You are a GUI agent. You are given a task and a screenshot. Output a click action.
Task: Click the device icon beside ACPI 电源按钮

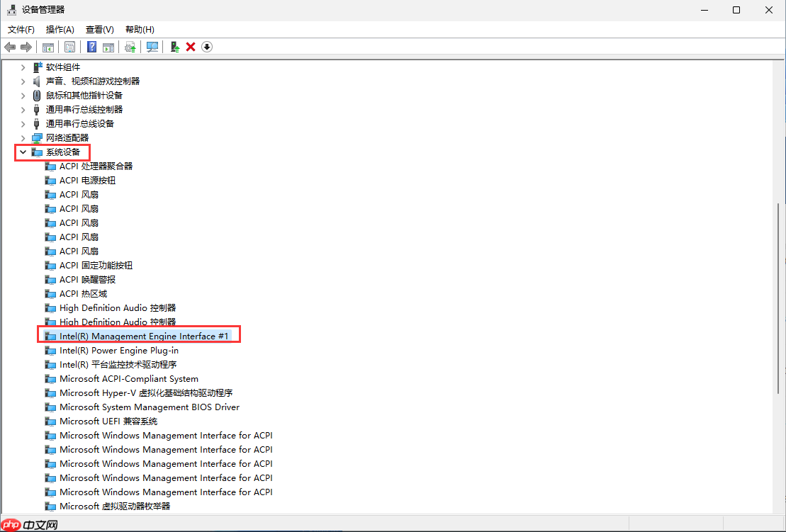(x=50, y=181)
